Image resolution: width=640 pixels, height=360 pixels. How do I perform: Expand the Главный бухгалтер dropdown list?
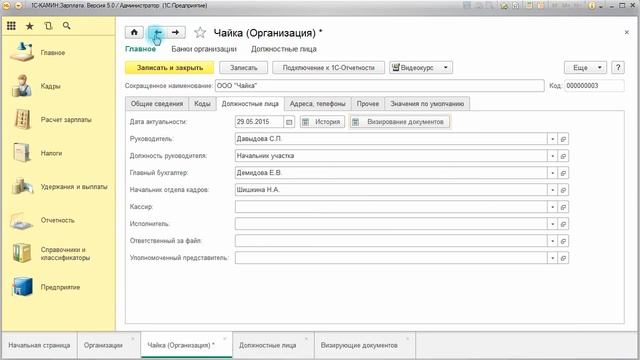pos(553,173)
